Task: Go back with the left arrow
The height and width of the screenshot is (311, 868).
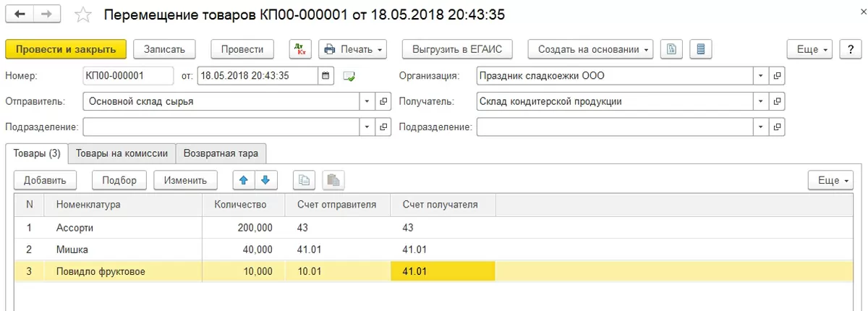Action: click(x=20, y=14)
